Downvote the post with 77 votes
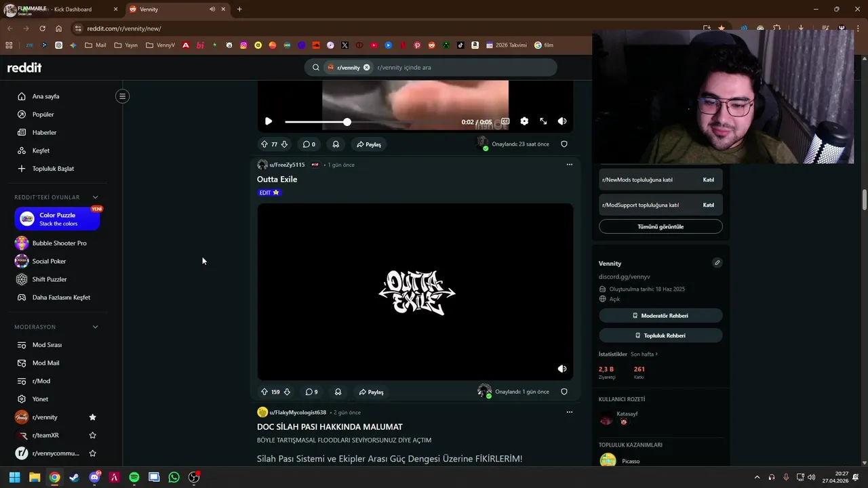Screen dimensions: 868x488 tap(284, 144)
